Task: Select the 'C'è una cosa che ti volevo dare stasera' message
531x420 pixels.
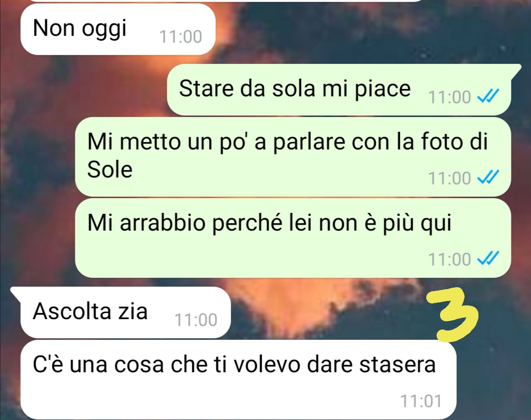Action: click(238, 379)
